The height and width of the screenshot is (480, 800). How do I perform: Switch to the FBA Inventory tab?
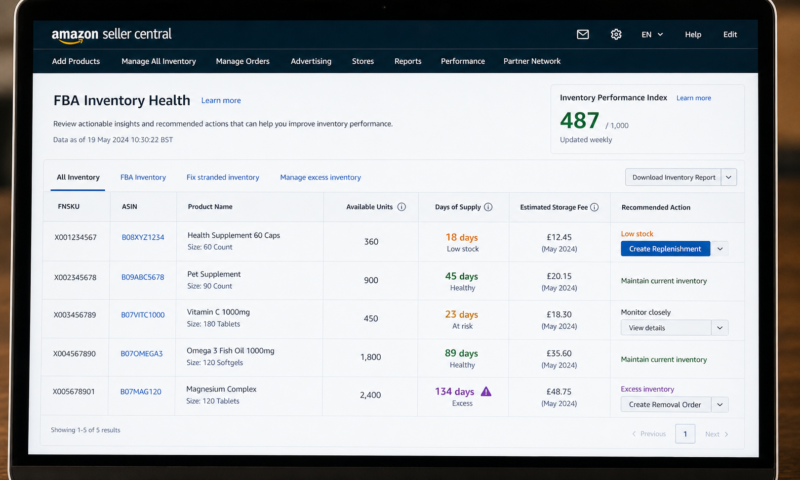click(x=143, y=178)
